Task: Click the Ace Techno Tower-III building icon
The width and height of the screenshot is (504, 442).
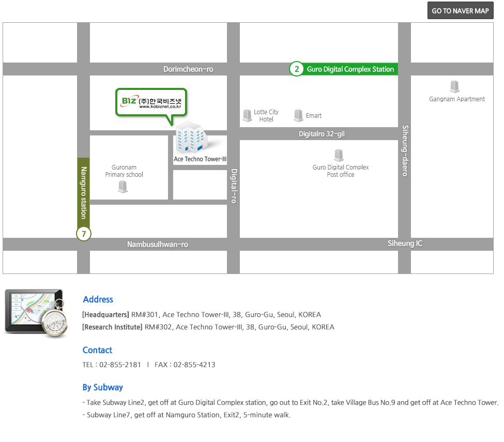Action: click(191, 138)
